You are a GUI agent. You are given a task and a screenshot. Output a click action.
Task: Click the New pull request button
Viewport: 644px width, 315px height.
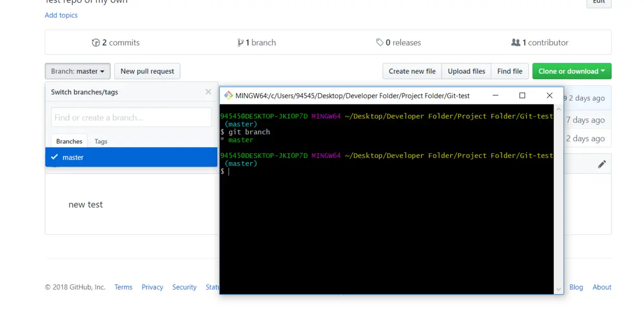coord(147,71)
